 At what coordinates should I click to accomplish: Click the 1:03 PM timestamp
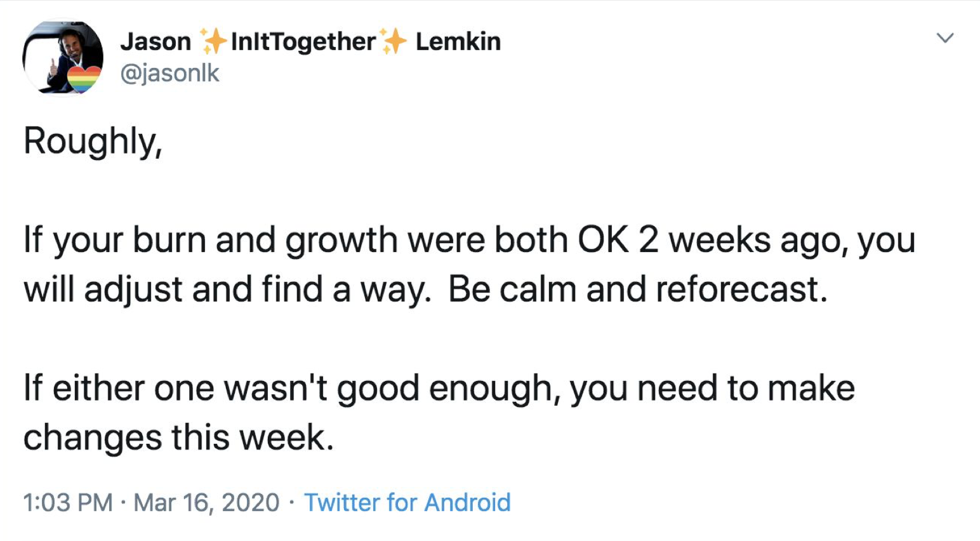click(68, 502)
